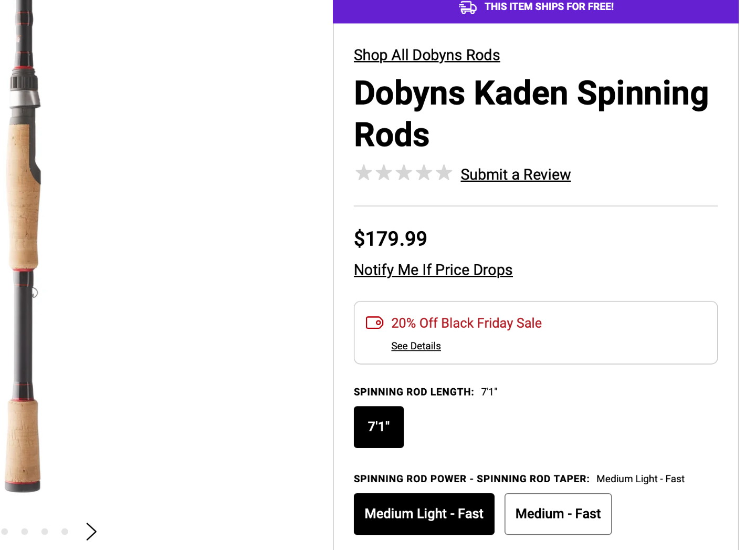Select the 7'1" rod length option
Viewport: 756px width, 550px height.
[x=379, y=427]
